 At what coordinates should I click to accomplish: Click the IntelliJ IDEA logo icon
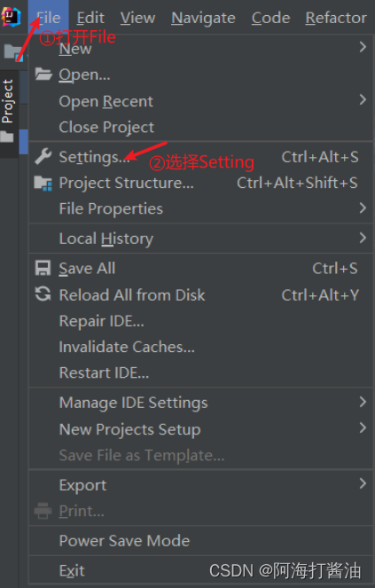[x=11, y=17]
